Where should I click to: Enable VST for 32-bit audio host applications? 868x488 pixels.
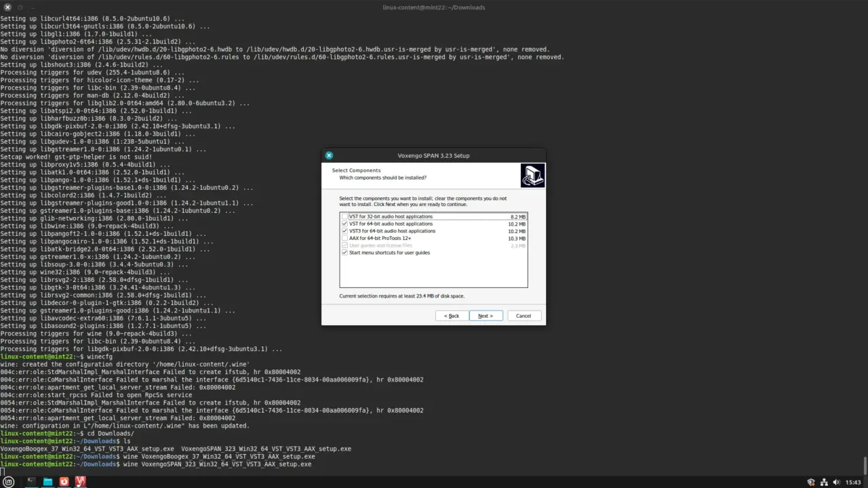[345, 216]
